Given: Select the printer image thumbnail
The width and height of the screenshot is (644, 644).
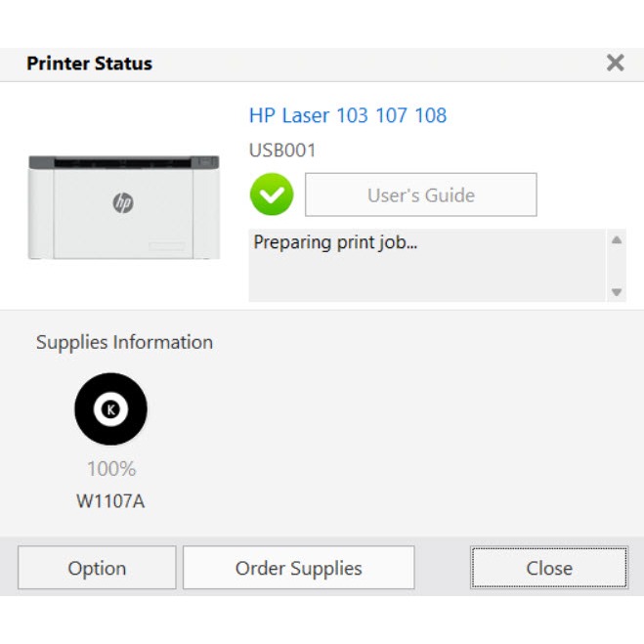Looking at the screenshot, I should click(123, 207).
